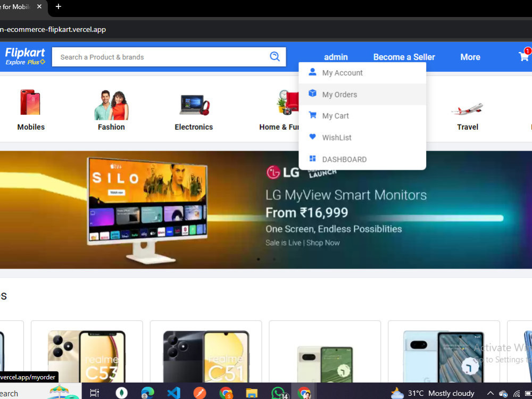Select WishList from the dropdown menu
Image resolution: width=532 pixels, height=399 pixels.
click(x=362, y=137)
